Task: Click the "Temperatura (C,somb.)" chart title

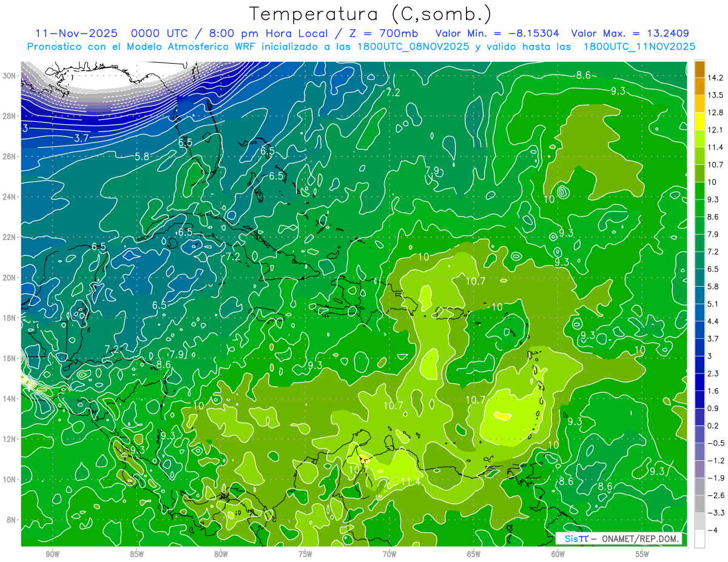Action: (370, 13)
